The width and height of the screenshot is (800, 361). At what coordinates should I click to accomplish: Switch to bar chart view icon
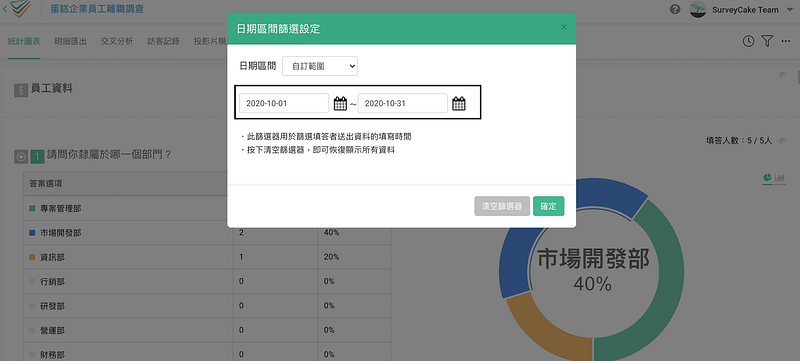(x=780, y=177)
